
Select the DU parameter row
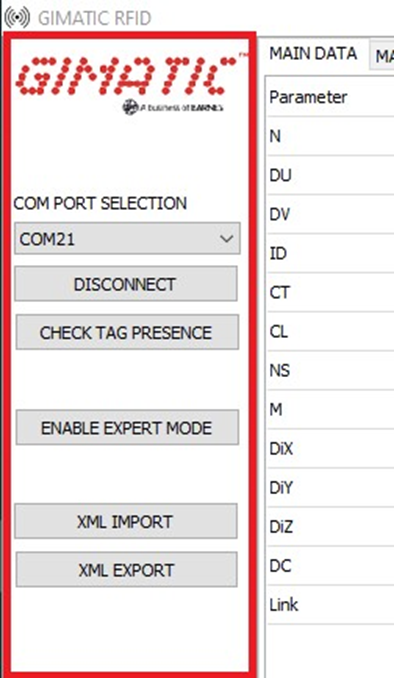point(330,175)
